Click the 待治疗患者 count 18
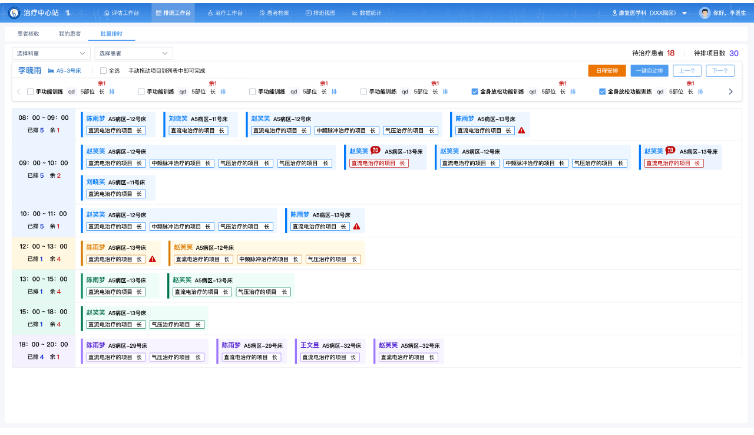 [x=671, y=53]
